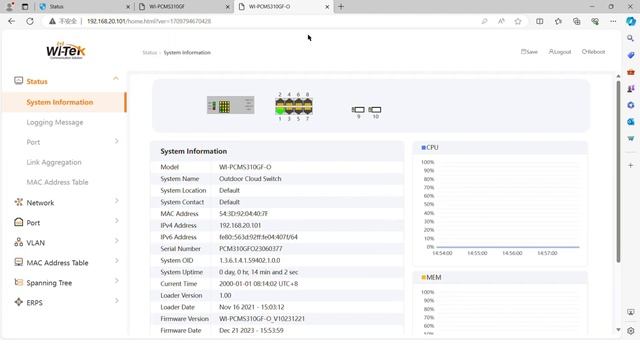Click Status breadcrumb link
This screenshot has width=640, height=360.
tap(149, 53)
